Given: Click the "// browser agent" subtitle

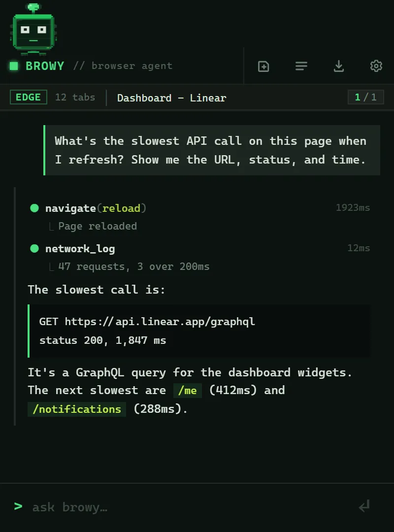Looking at the screenshot, I should [x=123, y=66].
